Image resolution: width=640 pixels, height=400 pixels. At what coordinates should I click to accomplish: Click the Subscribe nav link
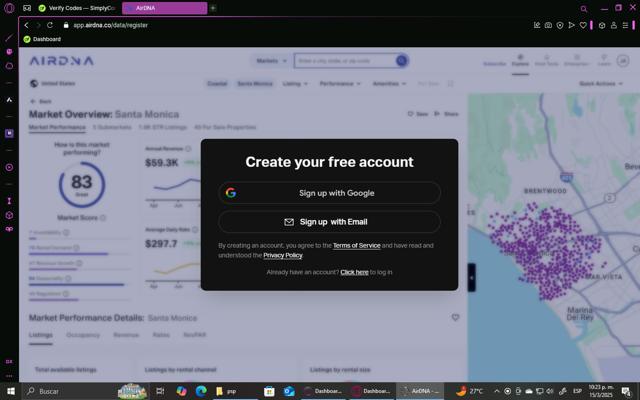click(494, 64)
